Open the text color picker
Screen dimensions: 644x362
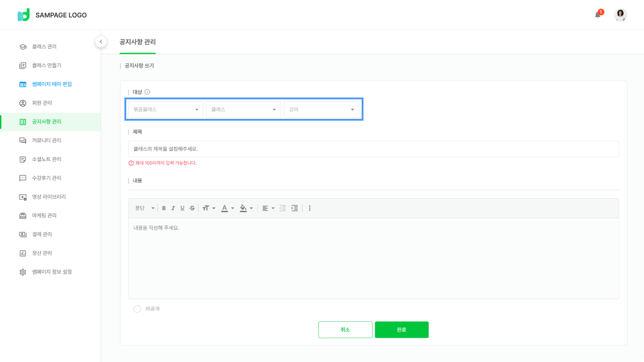pyautogui.click(x=227, y=208)
